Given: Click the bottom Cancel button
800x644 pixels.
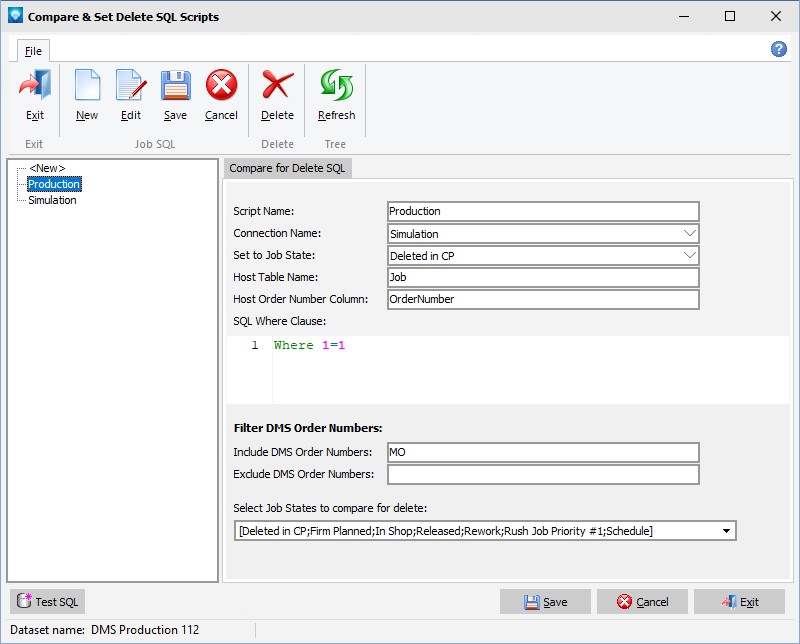Looking at the screenshot, I should click(x=642, y=602).
